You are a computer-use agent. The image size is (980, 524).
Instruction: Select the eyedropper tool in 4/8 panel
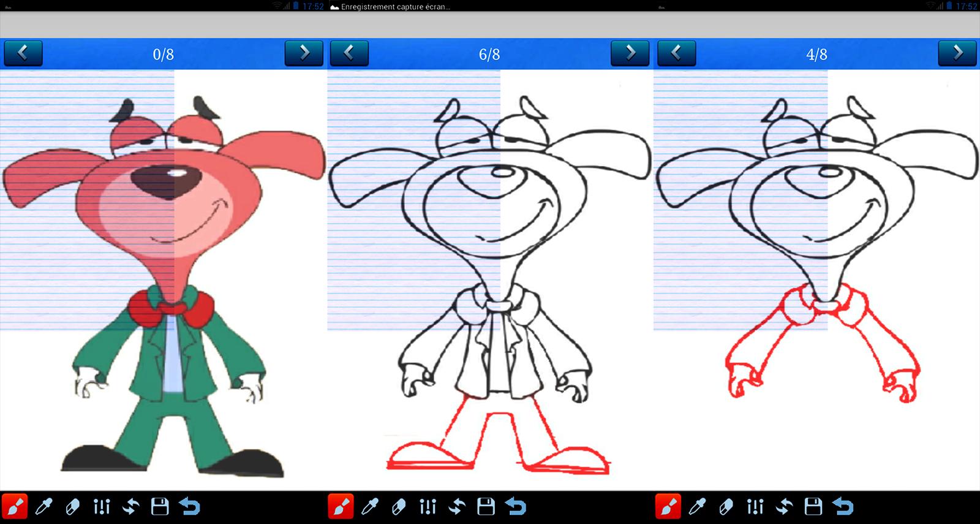click(x=697, y=507)
